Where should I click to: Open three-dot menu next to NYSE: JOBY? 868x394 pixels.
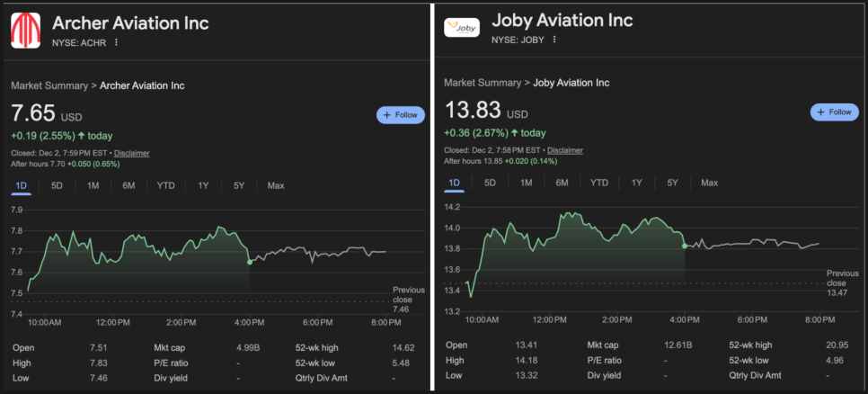[554, 40]
